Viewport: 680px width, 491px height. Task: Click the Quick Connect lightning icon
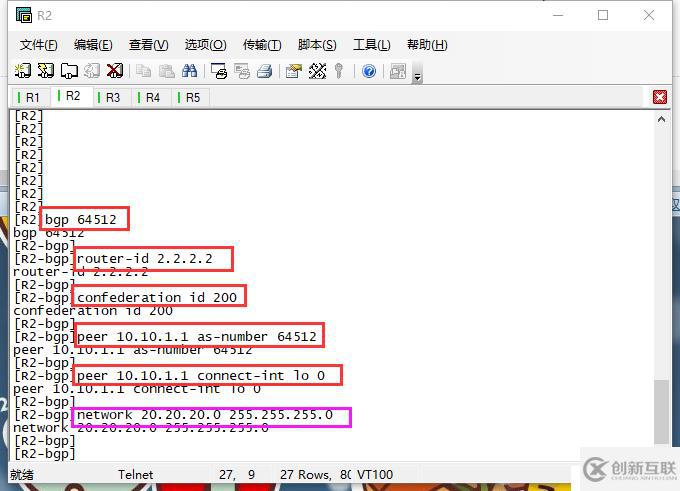click(46, 71)
